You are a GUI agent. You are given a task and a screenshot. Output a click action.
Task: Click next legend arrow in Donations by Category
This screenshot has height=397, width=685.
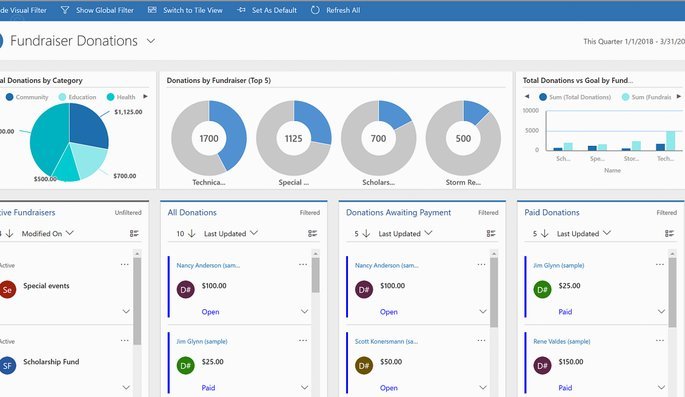pos(145,97)
